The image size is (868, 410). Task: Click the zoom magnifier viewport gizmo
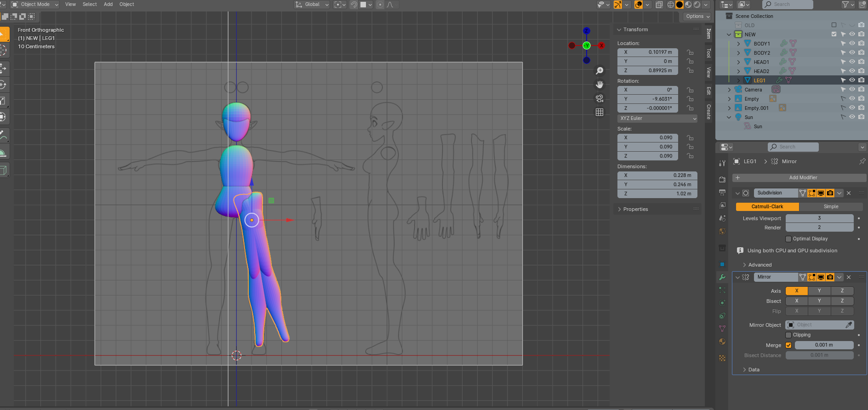click(x=600, y=71)
